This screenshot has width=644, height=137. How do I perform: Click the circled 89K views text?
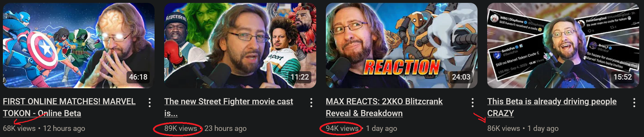coord(181,128)
